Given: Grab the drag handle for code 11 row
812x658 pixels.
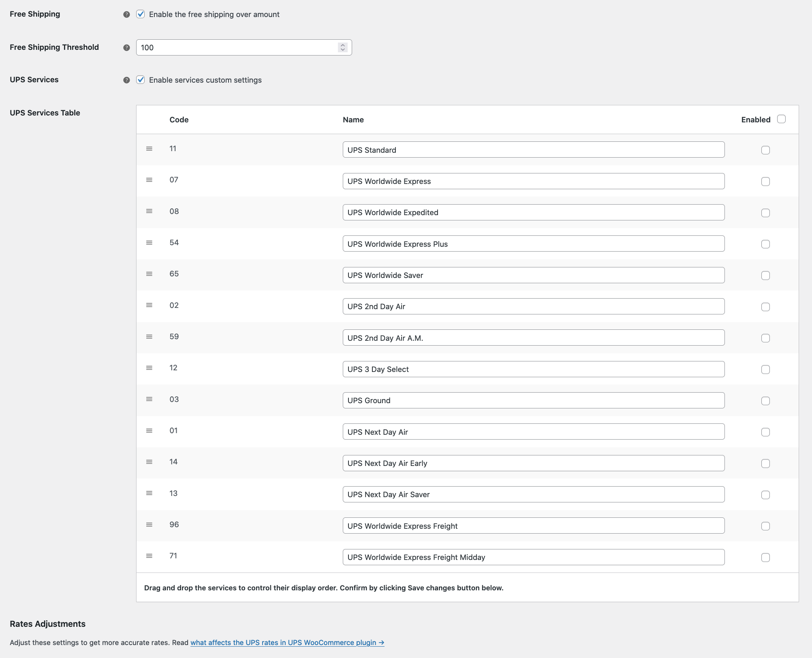Looking at the screenshot, I should (149, 149).
